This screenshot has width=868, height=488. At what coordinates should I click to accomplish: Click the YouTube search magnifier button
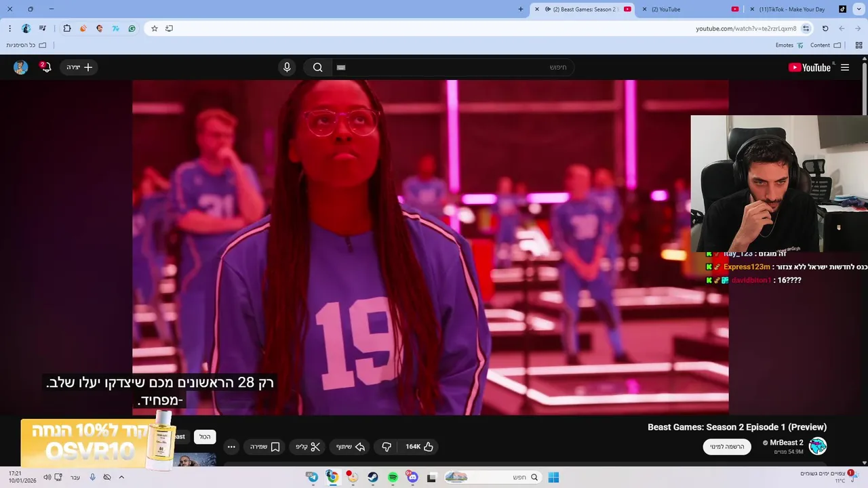317,67
